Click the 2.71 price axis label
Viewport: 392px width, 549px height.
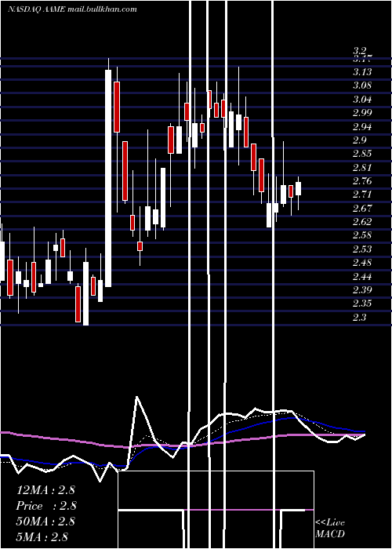[x=362, y=195]
